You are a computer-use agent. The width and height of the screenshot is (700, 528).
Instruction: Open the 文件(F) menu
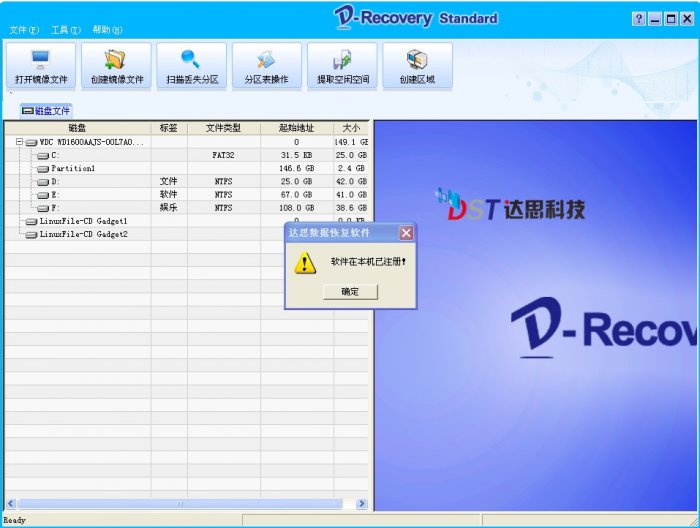24,30
